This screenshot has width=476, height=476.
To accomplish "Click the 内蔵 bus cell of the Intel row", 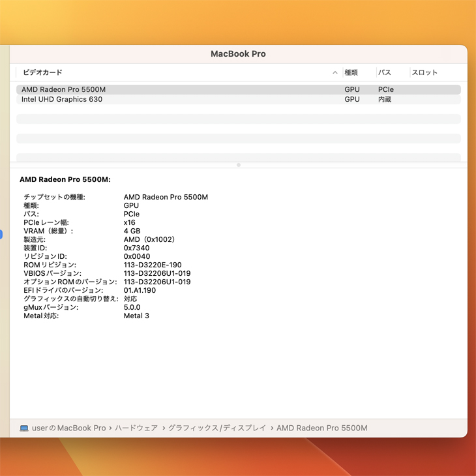I will [x=385, y=100].
